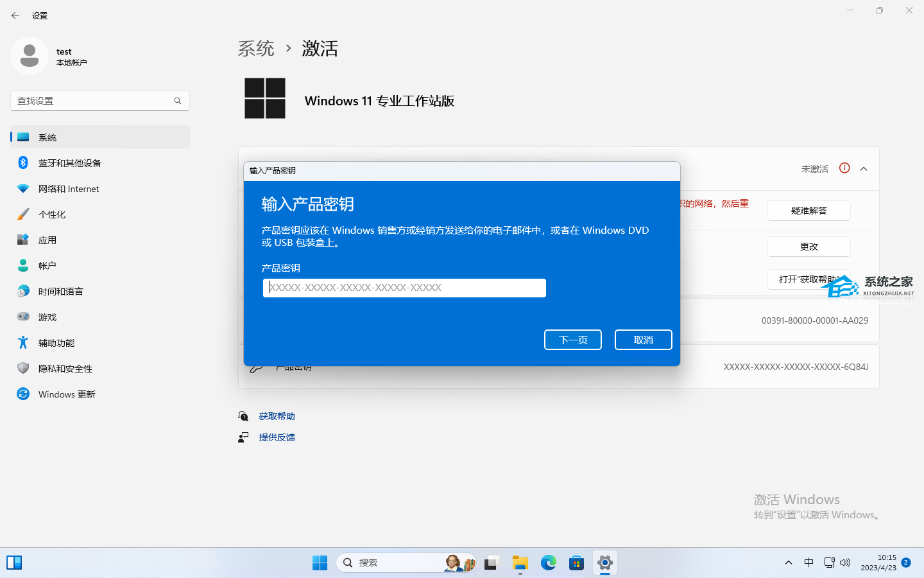Click the Settings gear on the taskbar
The height and width of the screenshot is (578, 924).
[604, 563]
